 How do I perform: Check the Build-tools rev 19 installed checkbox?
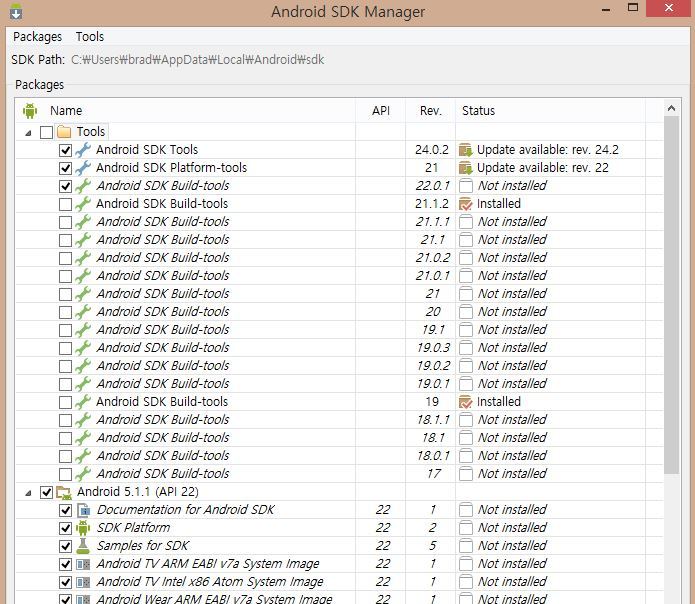(65, 402)
